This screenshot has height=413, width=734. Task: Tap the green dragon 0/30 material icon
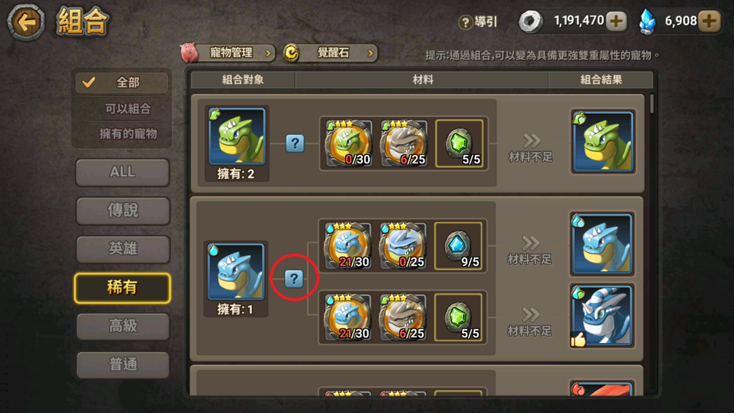pyautogui.click(x=349, y=143)
